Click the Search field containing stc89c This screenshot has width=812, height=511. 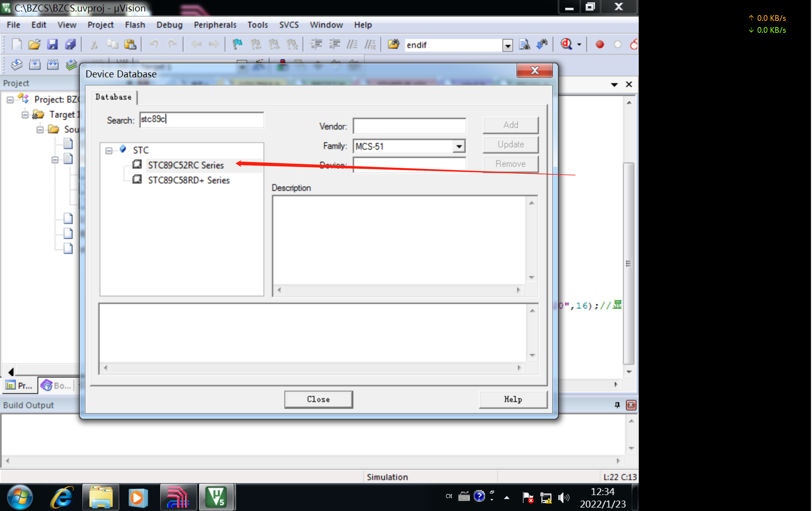point(202,120)
